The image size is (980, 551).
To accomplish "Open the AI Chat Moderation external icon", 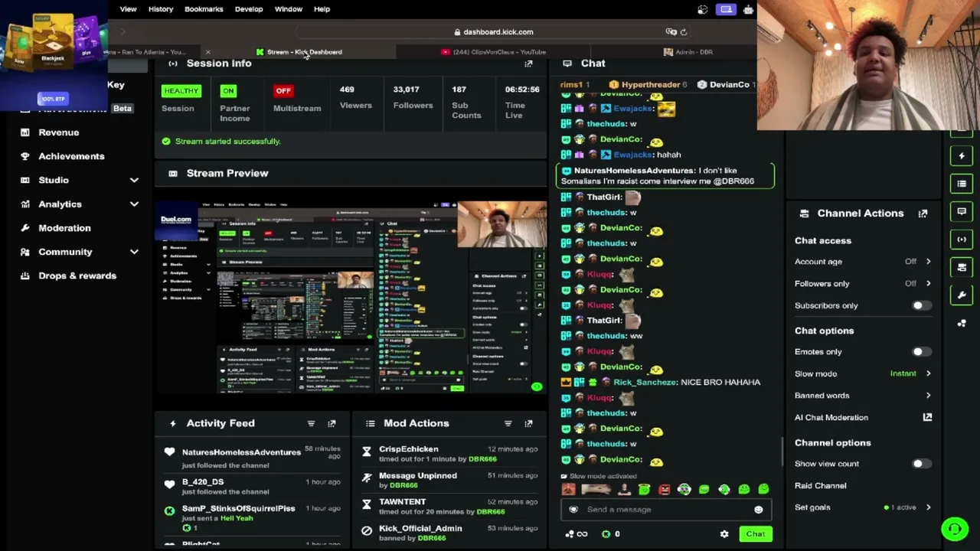I will coord(927,417).
